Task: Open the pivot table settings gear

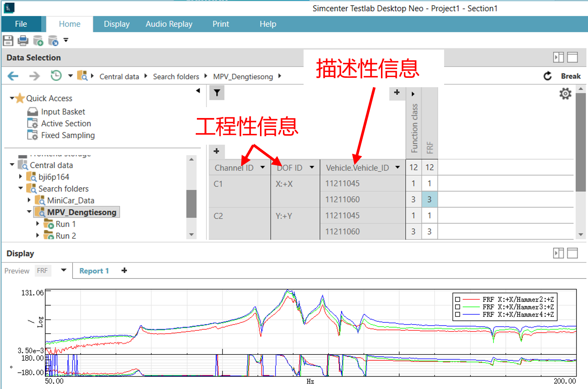Action: click(x=565, y=94)
